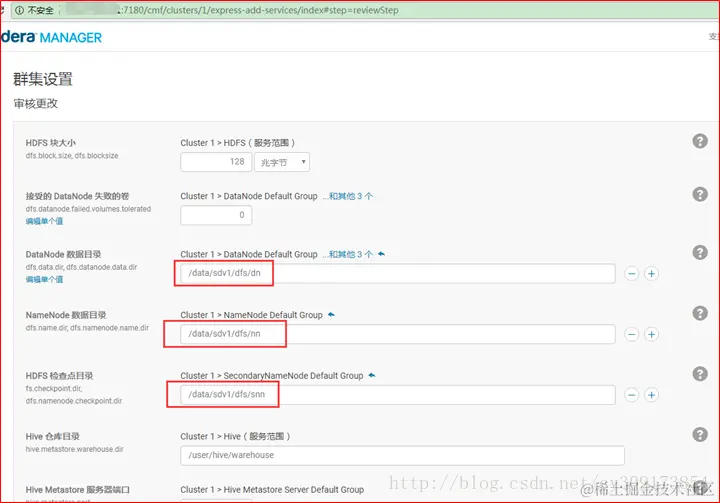
Task: Click the failed volumes tolerated value field
Action: [x=216, y=215]
